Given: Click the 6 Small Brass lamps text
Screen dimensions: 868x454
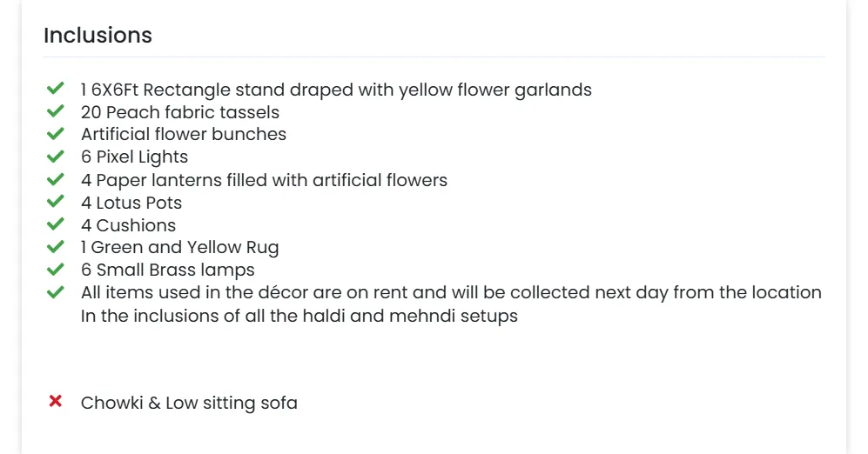Looking at the screenshot, I should pyautogui.click(x=167, y=270).
